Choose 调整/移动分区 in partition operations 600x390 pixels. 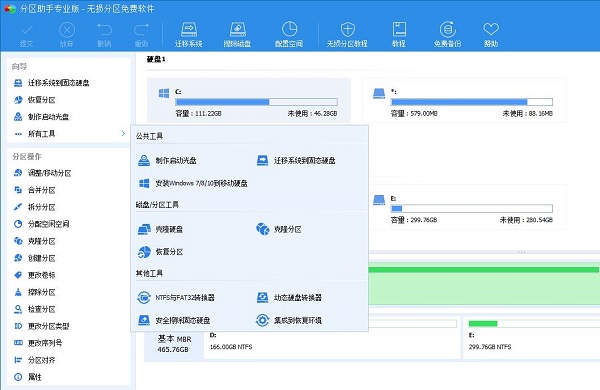pyautogui.click(x=42, y=173)
